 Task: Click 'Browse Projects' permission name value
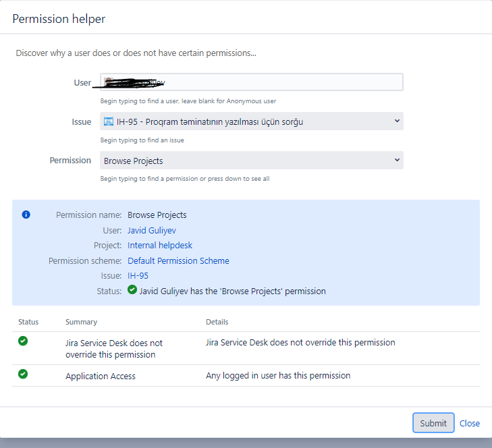click(157, 215)
